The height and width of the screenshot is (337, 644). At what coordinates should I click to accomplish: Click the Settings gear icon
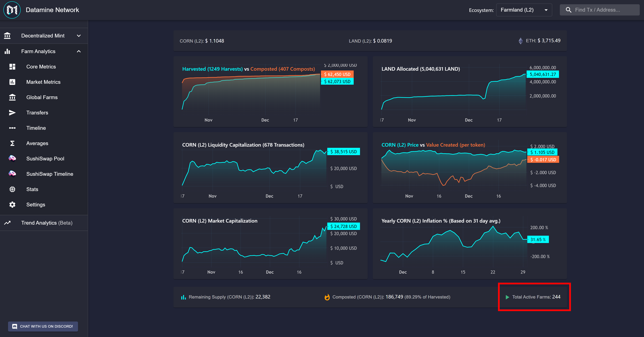click(x=12, y=205)
